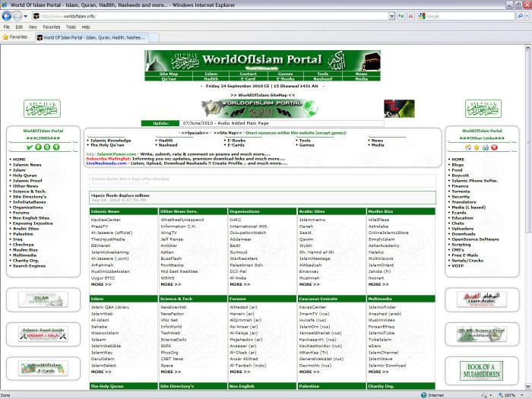Open the Edit menu
This screenshot has width=532, height=399.
19,27
